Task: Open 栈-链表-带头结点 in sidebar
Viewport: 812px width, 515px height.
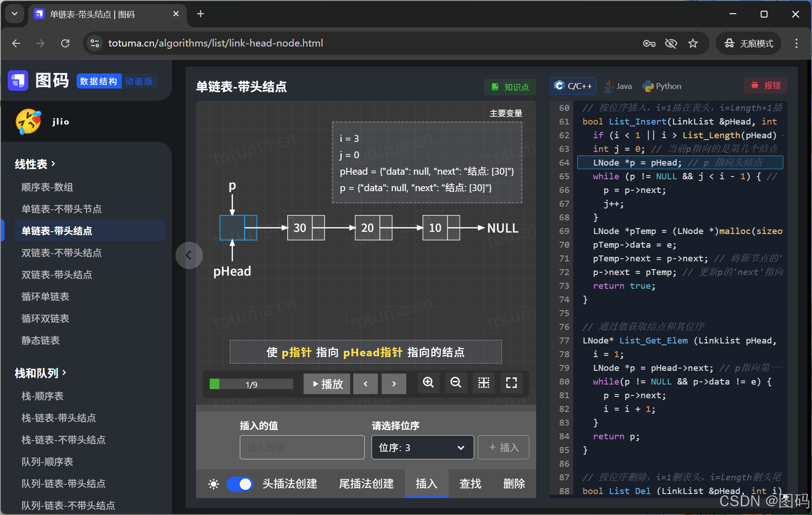Action: (59, 418)
